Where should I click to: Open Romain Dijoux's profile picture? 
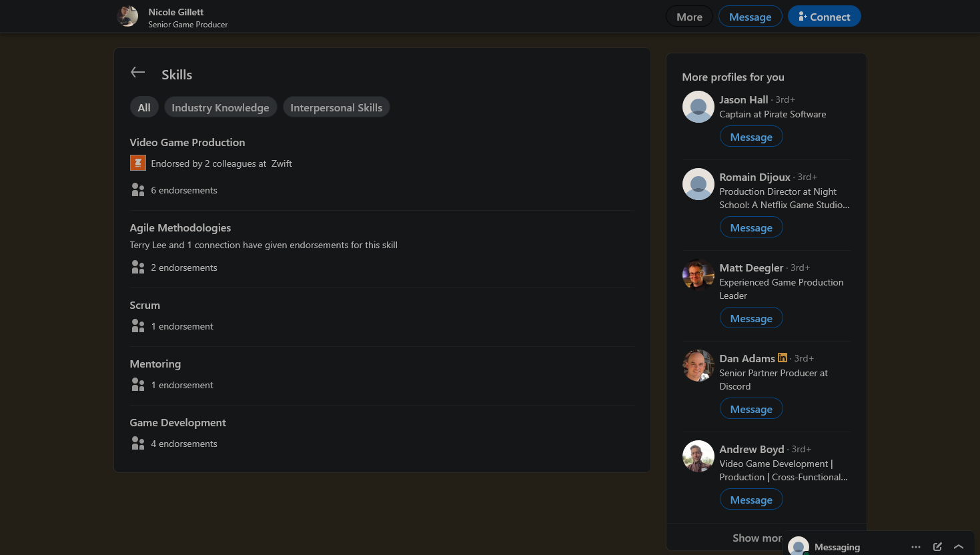(x=698, y=184)
